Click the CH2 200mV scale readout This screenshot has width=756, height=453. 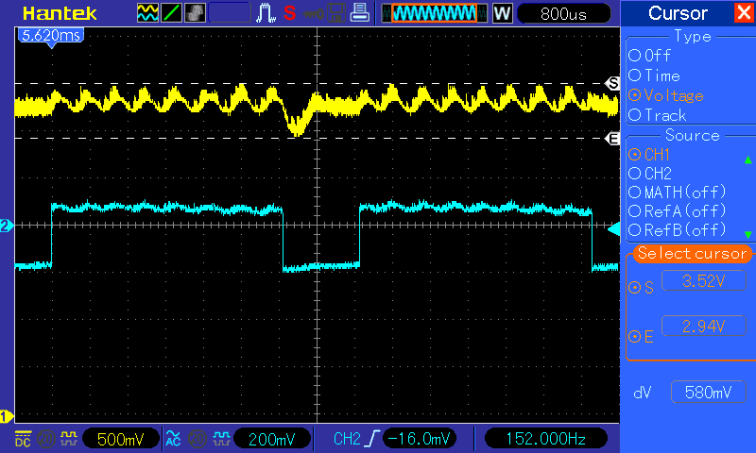272,439
